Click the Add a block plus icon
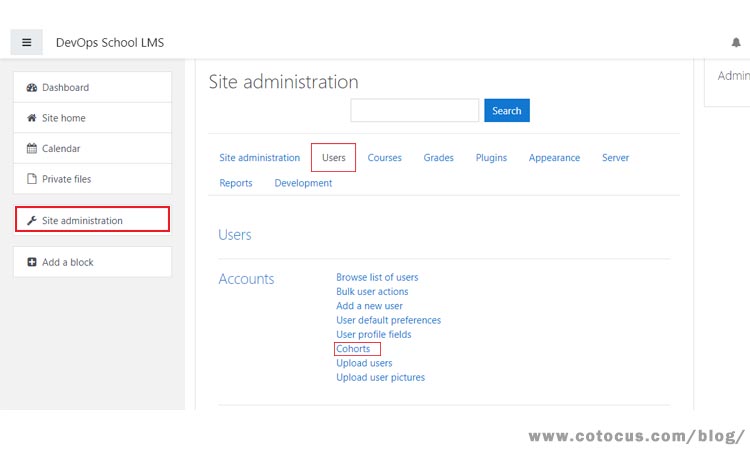The image size is (750, 450). click(32, 262)
